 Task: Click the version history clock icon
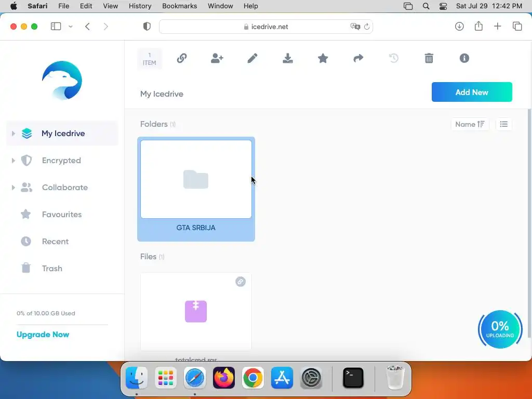(x=394, y=58)
